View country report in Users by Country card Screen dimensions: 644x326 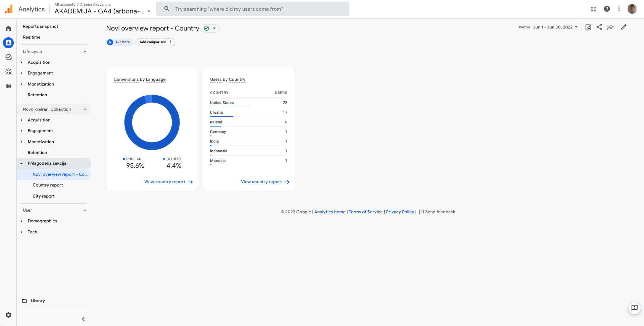point(265,182)
